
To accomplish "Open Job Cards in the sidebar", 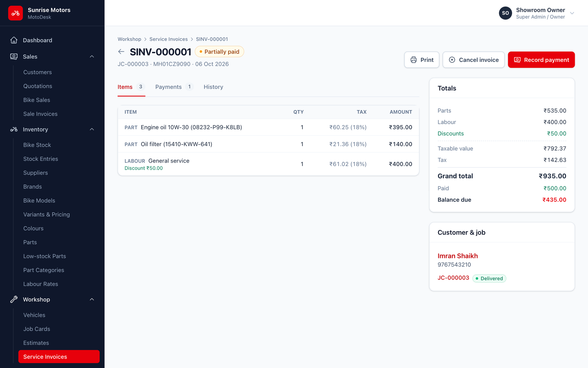I will click(x=36, y=329).
